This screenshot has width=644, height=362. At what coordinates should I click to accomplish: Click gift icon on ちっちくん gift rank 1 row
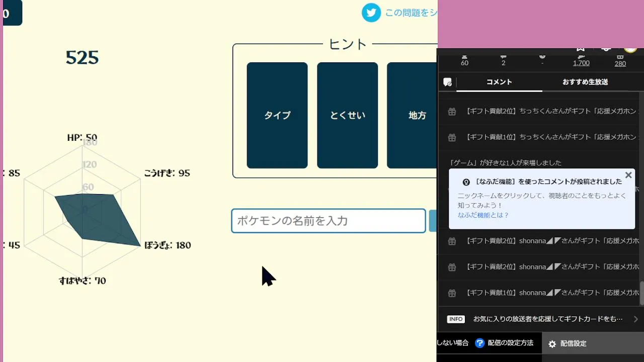click(452, 137)
